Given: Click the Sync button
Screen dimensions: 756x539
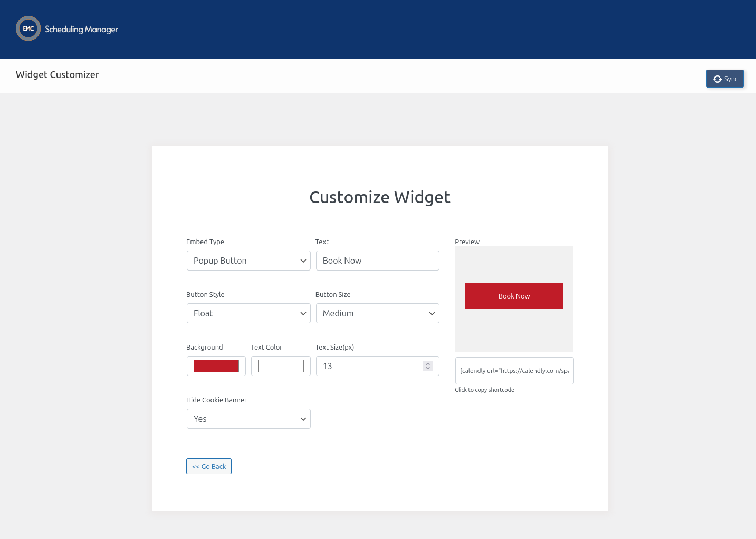Looking at the screenshot, I should [725, 79].
